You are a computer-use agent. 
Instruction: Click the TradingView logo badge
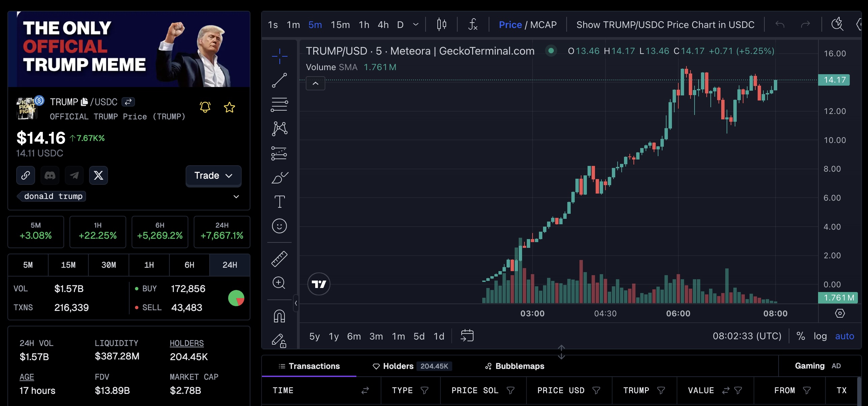(319, 284)
